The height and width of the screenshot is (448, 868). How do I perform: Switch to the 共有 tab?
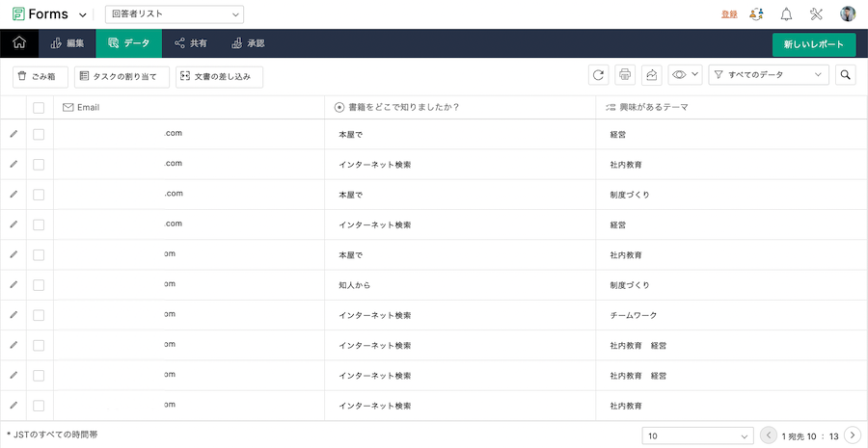(190, 43)
